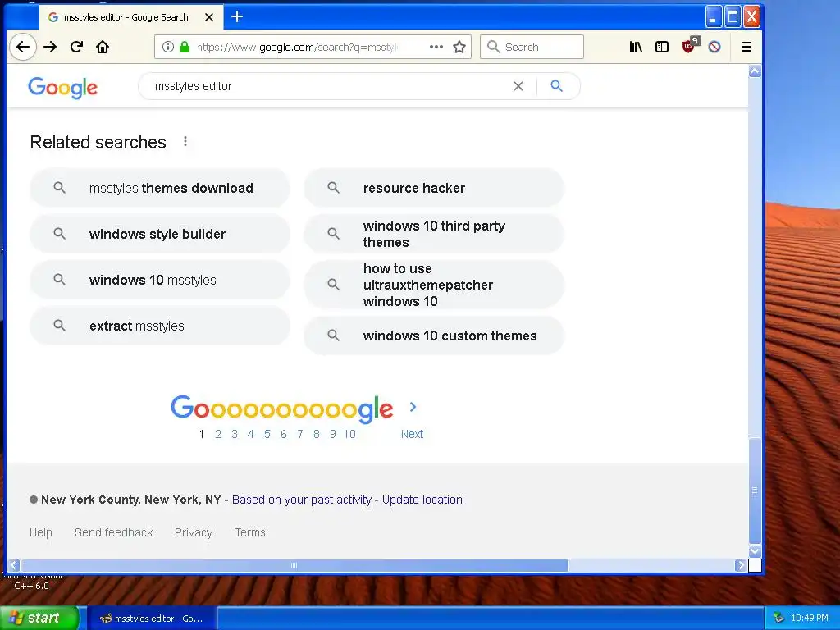
Task: Open page actions three-dot menu in URL bar
Action: click(x=436, y=47)
